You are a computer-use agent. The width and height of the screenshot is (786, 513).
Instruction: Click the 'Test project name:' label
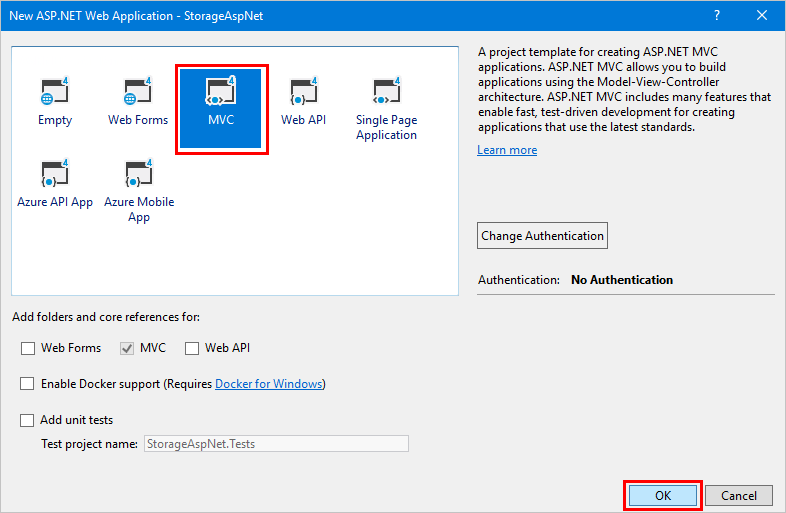(89, 444)
